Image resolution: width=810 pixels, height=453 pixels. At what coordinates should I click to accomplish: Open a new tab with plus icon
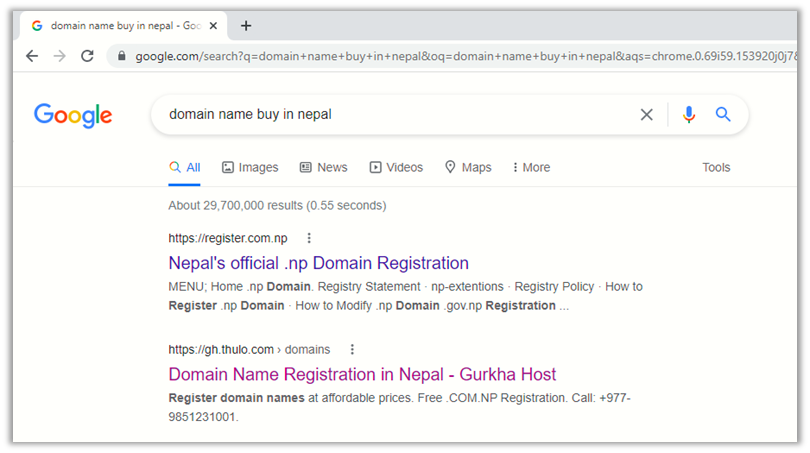[246, 25]
